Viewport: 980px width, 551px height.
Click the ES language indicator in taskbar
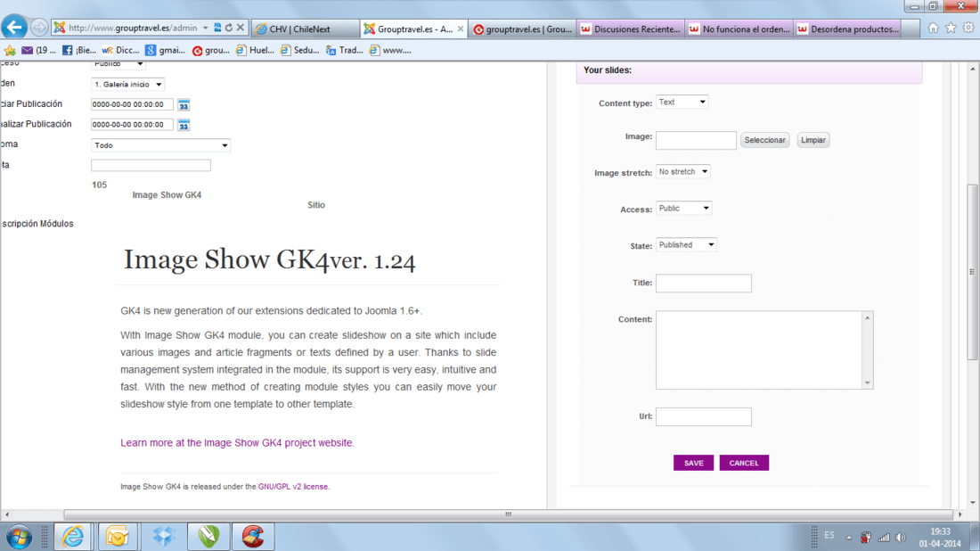[x=829, y=535]
